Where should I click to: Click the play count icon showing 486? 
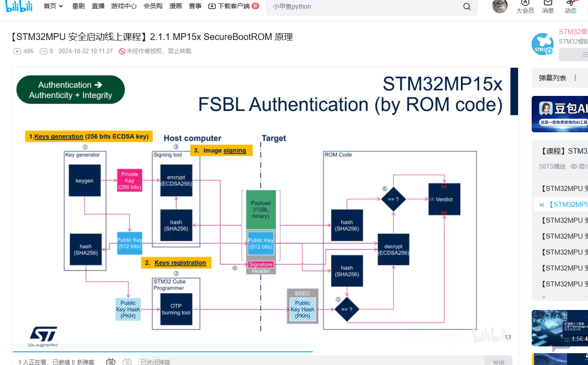coord(17,51)
